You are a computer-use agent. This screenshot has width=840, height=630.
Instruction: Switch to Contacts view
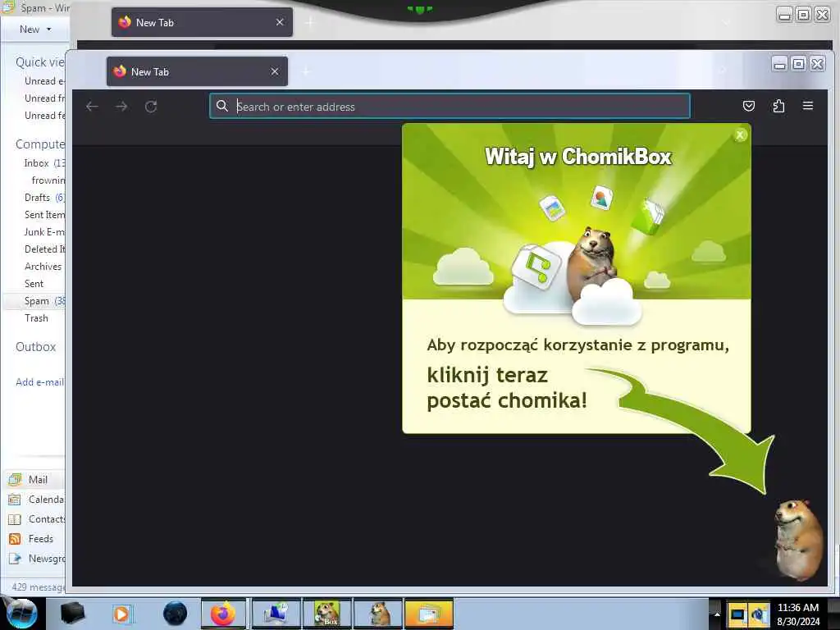pyautogui.click(x=35, y=519)
